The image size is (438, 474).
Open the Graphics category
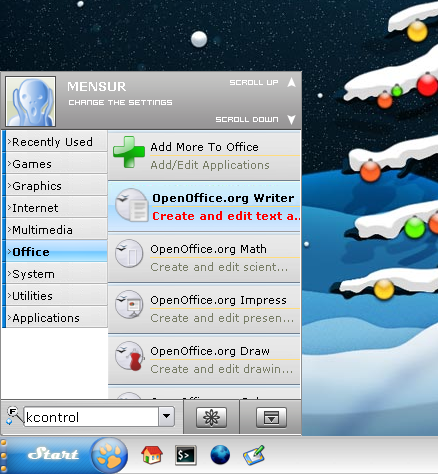coord(56,186)
